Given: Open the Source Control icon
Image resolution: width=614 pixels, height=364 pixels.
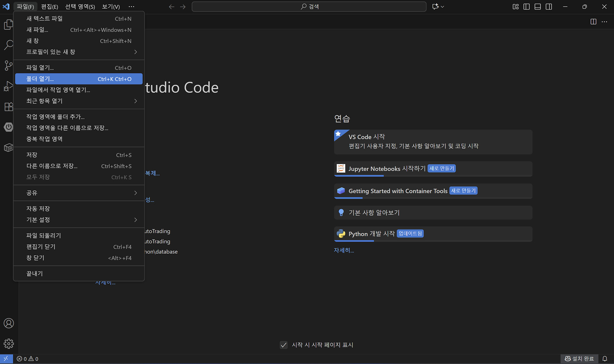Looking at the screenshot, I should point(9,66).
